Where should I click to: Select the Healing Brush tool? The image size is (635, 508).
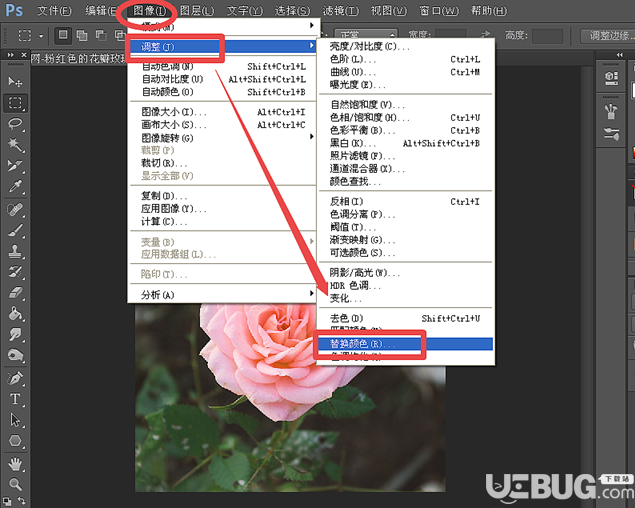point(15,210)
